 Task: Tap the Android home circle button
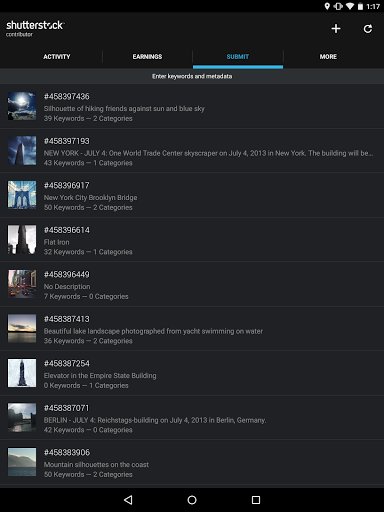(192, 500)
